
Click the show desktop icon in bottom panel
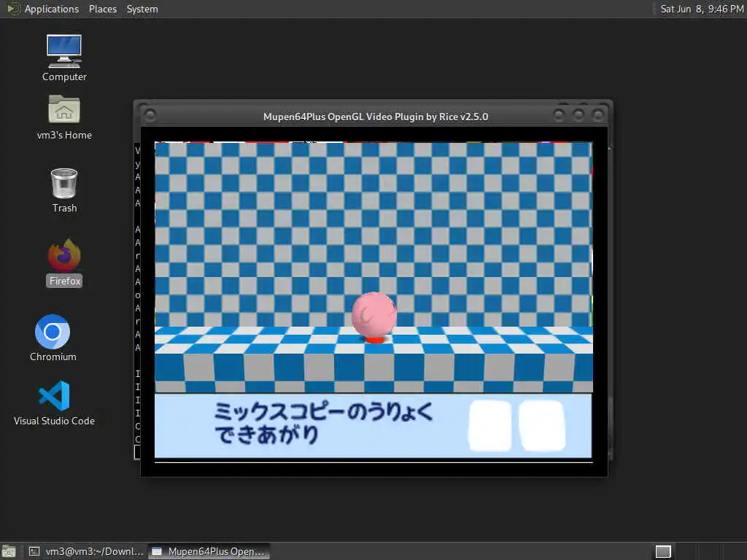(9, 552)
